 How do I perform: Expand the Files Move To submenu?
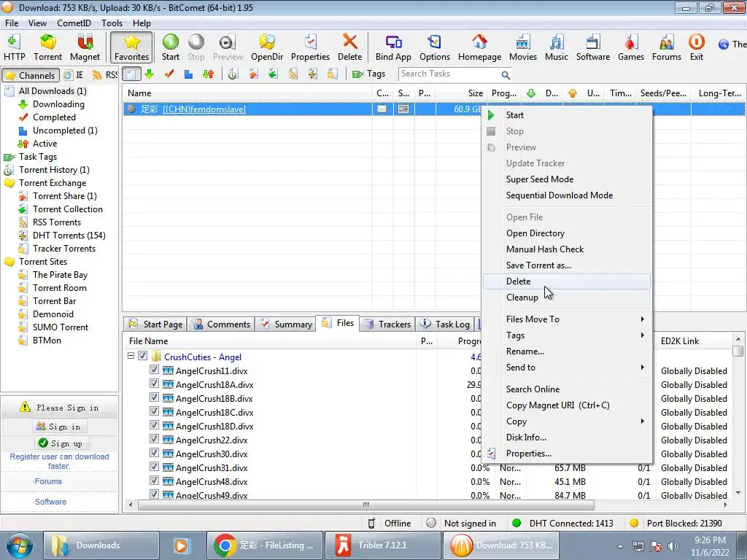(x=566, y=319)
